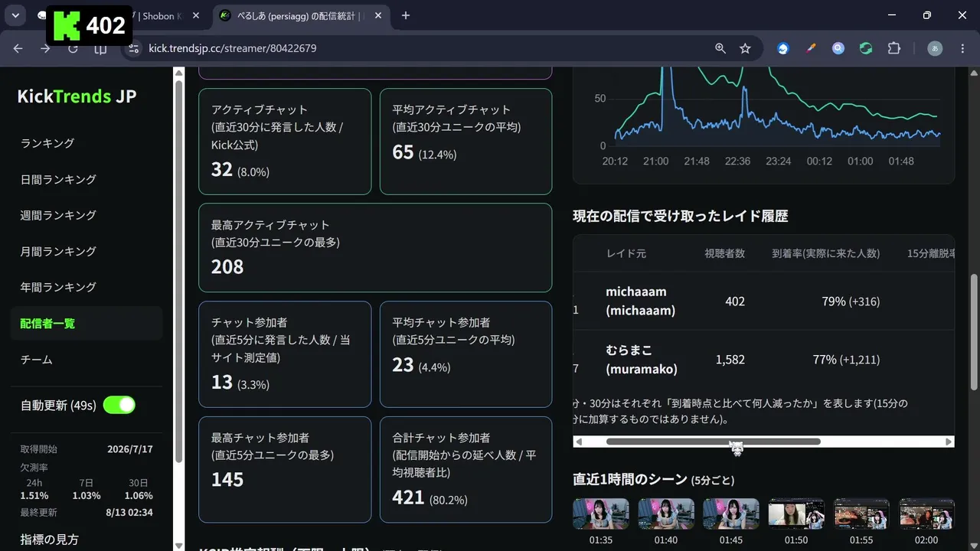Image resolution: width=980 pixels, height=551 pixels.
Task: Open the browser profile avatar
Action: (x=935, y=48)
